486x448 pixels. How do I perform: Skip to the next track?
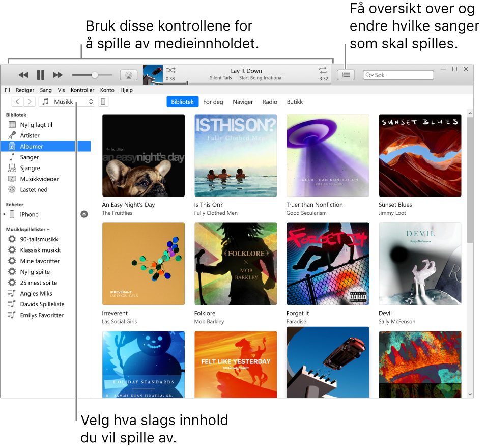point(58,75)
